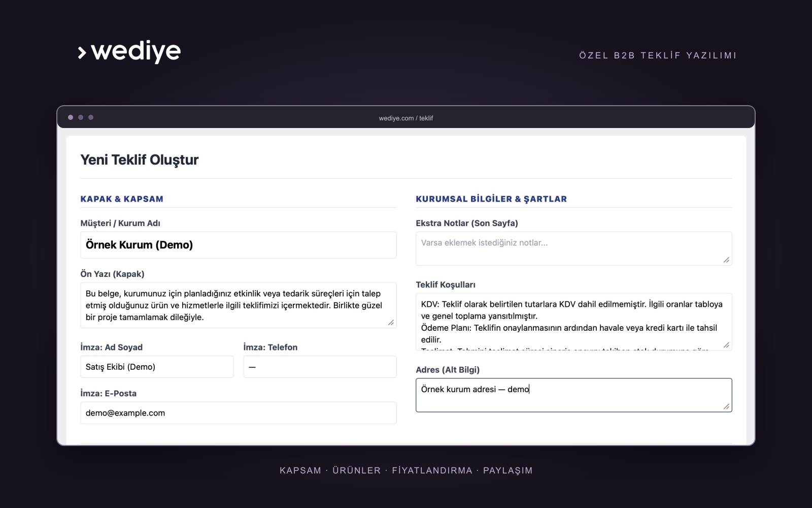Viewport: 812px width, 508px height.
Task: Grab resize handle of Ön Yazı textarea
Action: point(391,323)
